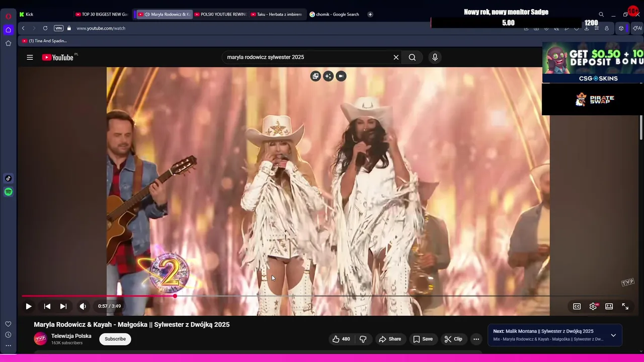Subscribe to Telewizja Polska channel
The image size is (644, 362).
(x=115, y=339)
